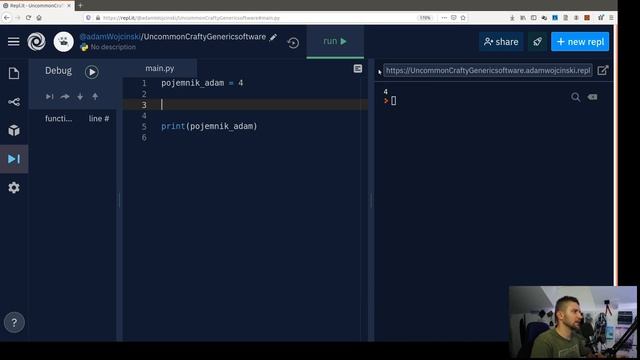Open the version control sidebar icon
The width and height of the screenshot is (640, 360).
pos(14,102)
